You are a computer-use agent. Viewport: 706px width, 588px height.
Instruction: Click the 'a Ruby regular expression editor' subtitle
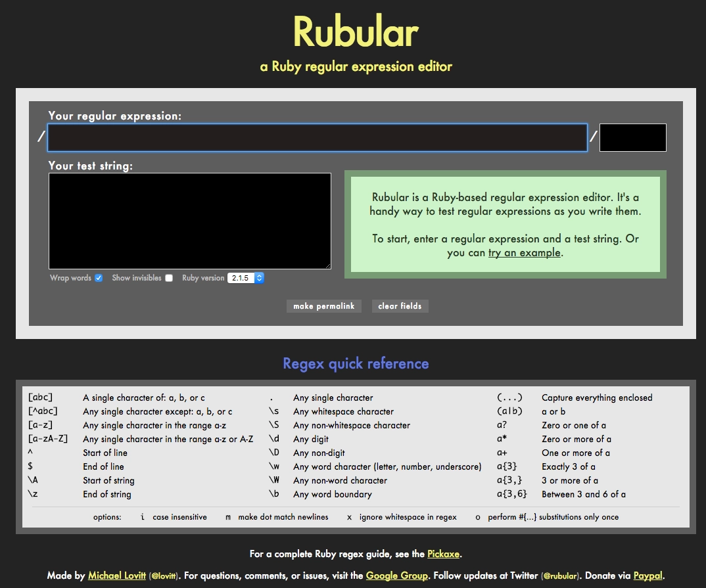[x=356, y=66]
